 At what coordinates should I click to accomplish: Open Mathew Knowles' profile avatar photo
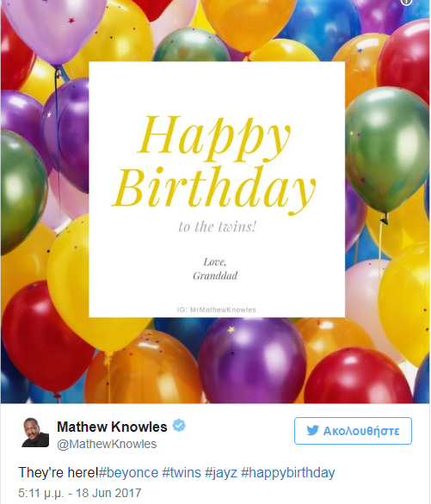click(35, 433)
